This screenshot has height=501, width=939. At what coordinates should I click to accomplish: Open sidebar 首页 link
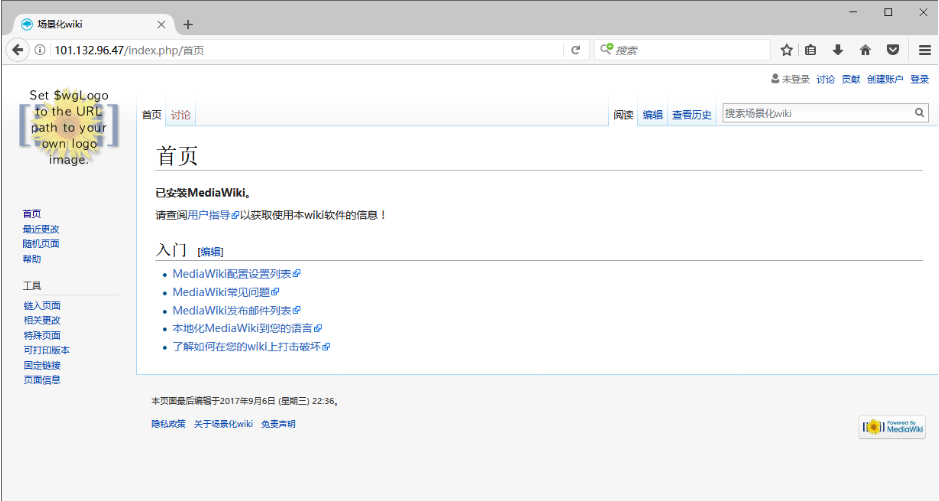point(32,214)
